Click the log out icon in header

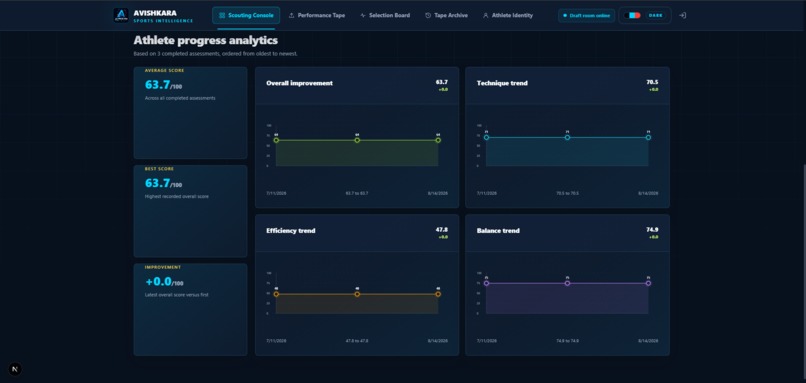coord(682,15)
